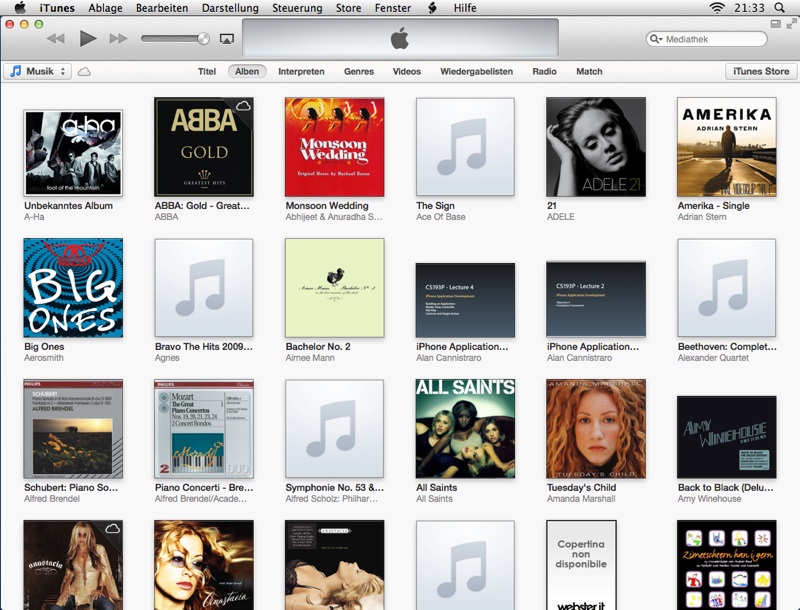Image resolution: width=800 pixels, height=610 pixels.
Task: Open the Copertina non disponibile cover
Action: (x=581, y=565)
